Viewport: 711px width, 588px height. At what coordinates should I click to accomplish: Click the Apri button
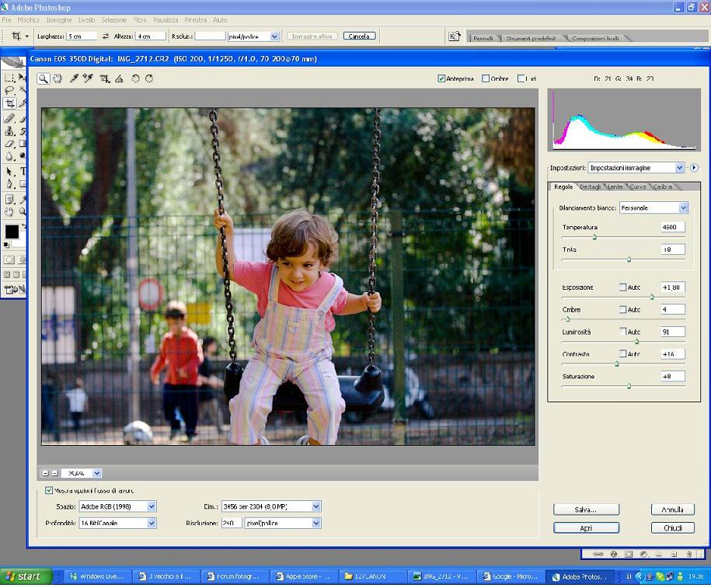tap(586, 528)
